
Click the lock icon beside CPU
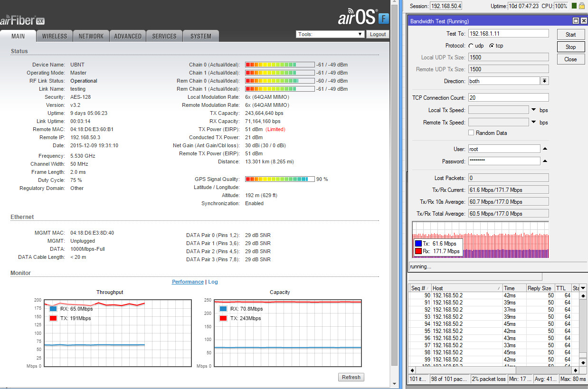[582, 6]
